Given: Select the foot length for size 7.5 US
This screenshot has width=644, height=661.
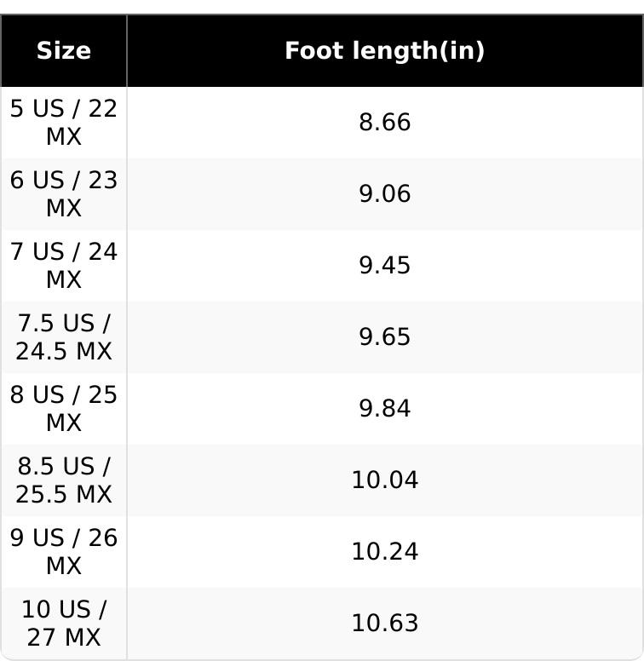Looking at the screenshot, I should click(384, 337).
